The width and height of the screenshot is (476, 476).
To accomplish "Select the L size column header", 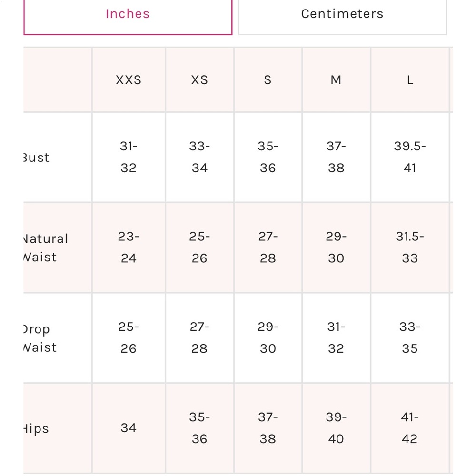I will [x=410, y=80].
